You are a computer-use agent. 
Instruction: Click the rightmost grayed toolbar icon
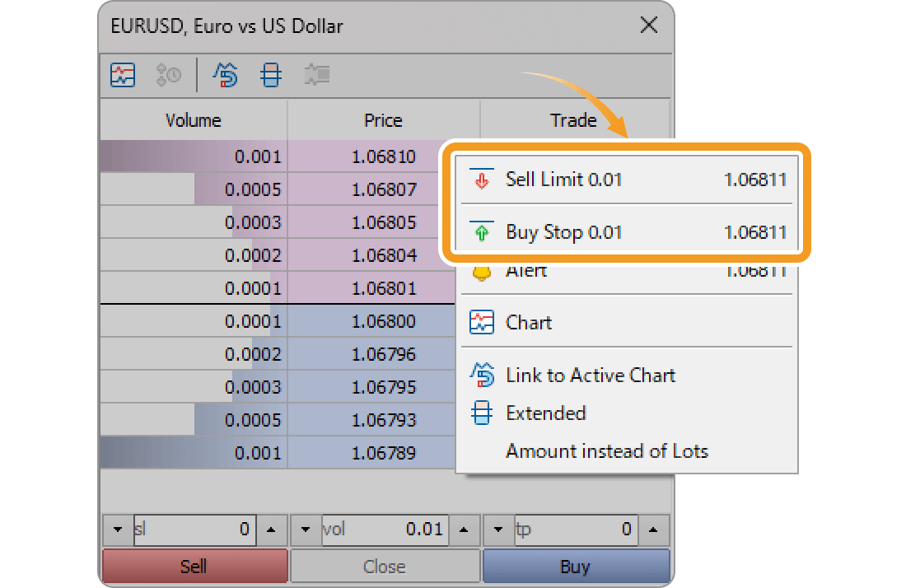317,75
